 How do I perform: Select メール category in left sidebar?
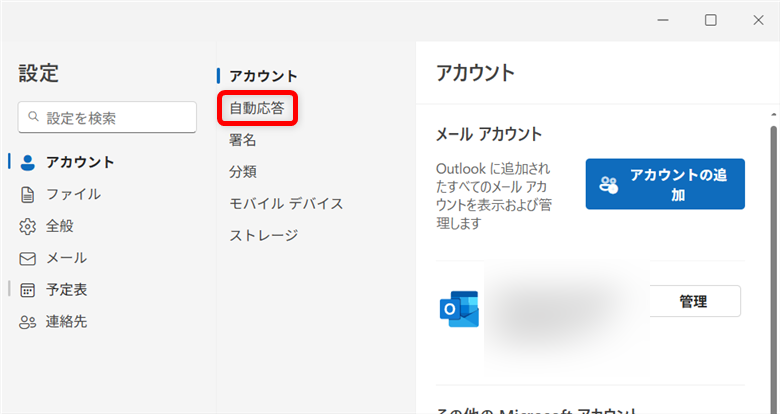click(x=66, y=258)
